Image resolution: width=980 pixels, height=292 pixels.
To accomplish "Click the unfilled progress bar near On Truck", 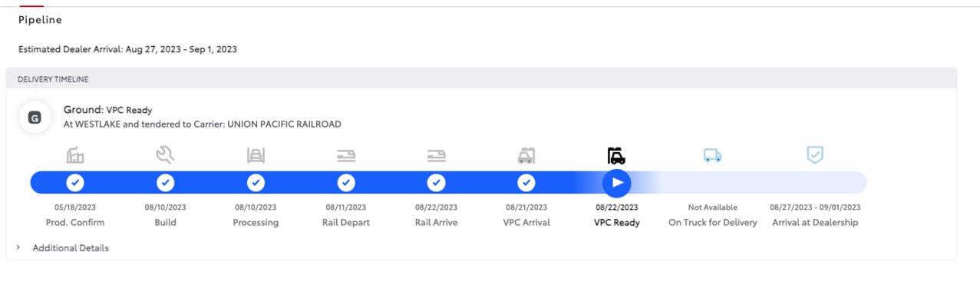I will [x=760, y=183].
